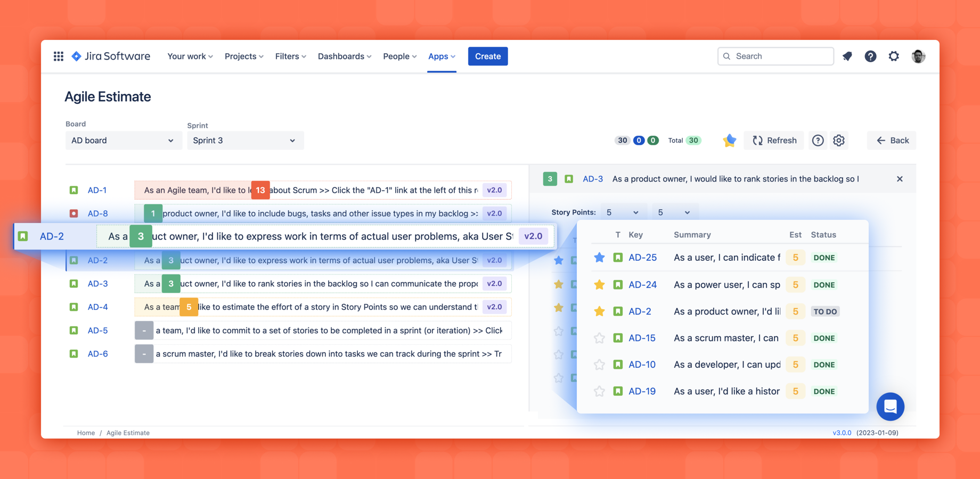Open the AD-10 link in table
This screenshot has height=479, width=980.
(642, 365)
